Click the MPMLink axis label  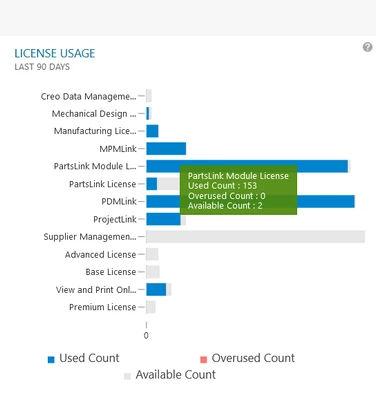pyautogui.click(x=118, y=149)
